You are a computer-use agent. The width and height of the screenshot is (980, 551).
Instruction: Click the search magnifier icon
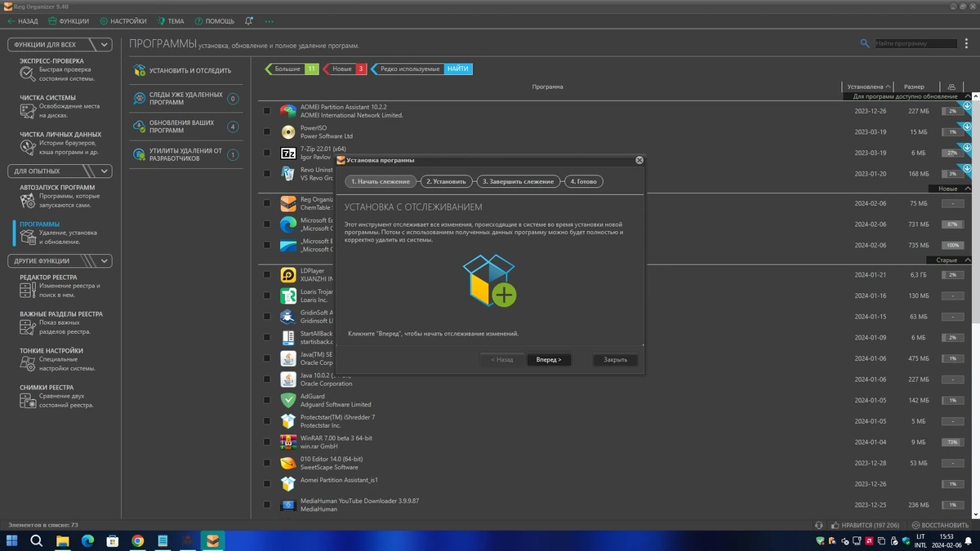(865, 43)
